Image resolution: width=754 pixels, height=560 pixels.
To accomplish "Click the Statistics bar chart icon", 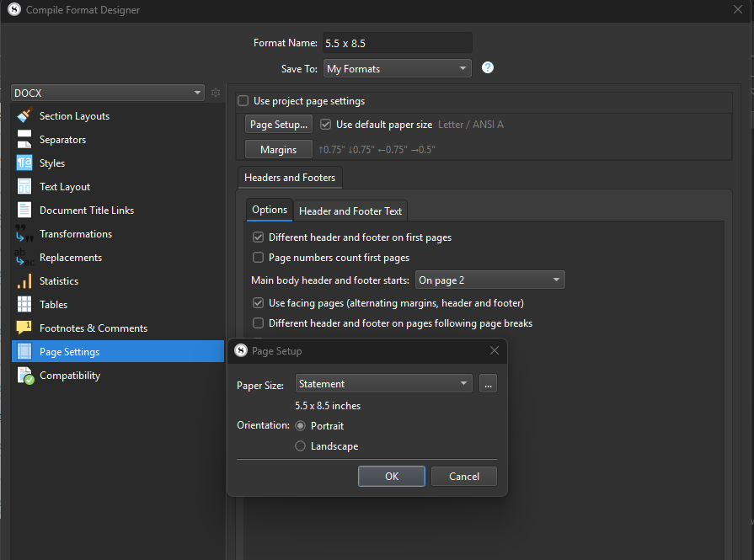I will [24, 281].
